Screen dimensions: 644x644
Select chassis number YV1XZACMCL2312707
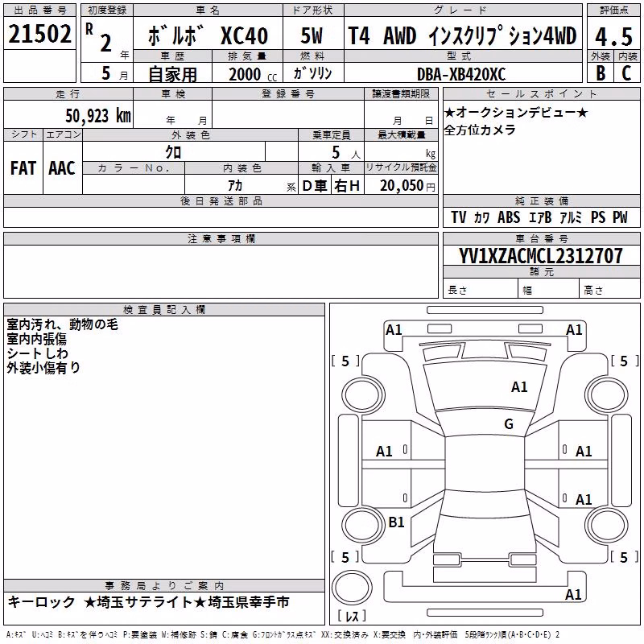(x=541, y=256)
